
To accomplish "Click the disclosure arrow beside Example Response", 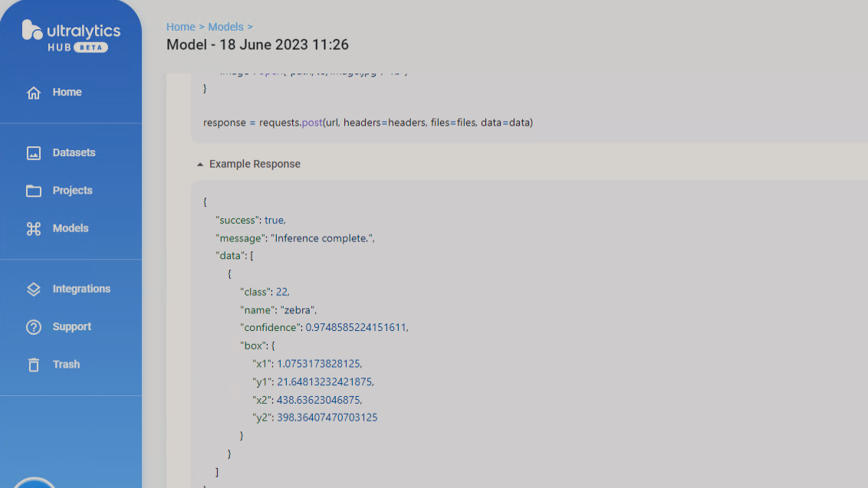I will click(200, 163).
